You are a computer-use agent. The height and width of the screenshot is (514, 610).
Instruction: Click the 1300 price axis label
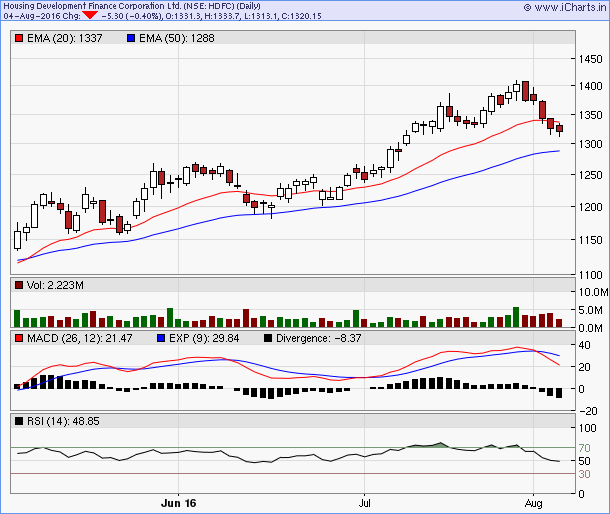click(x=590, y=144)
